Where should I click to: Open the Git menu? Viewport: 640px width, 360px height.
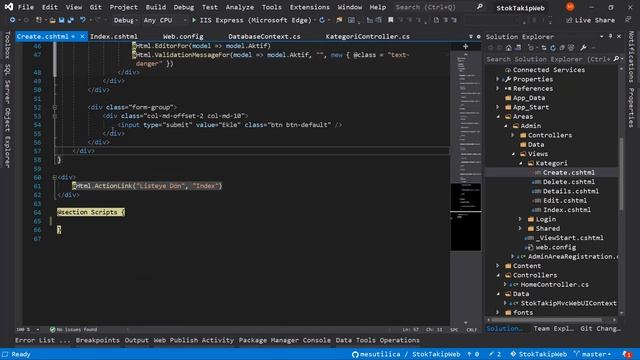[x=96, y=7]
